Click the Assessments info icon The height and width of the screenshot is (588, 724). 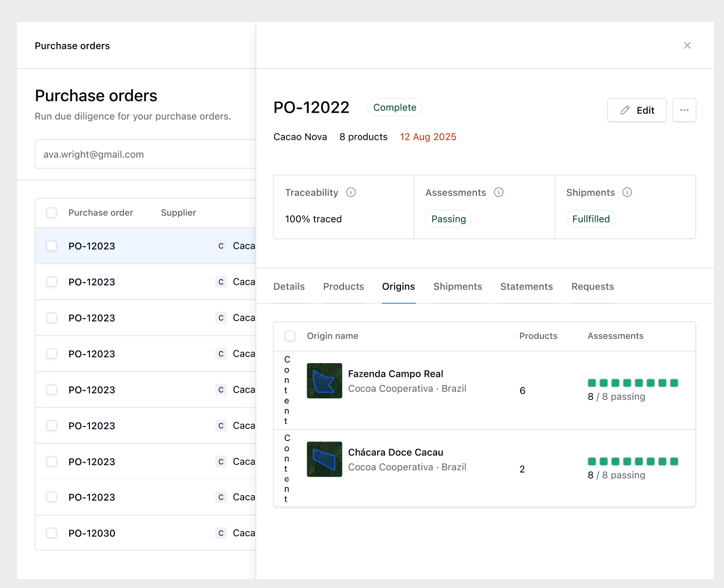point(499,192)
